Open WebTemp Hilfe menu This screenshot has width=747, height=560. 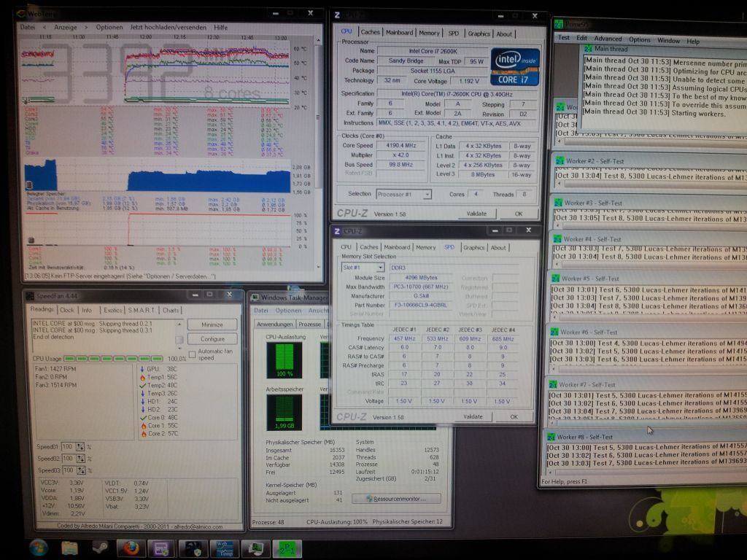[220, 27]
